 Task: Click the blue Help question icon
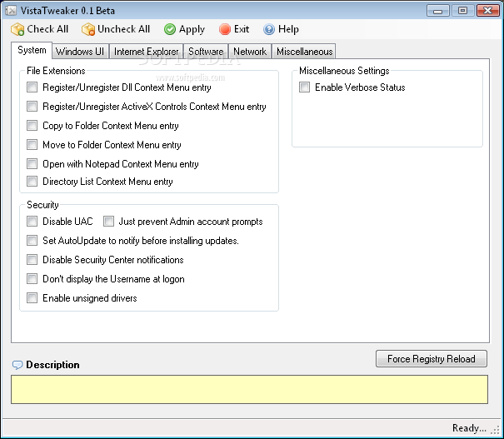[x=269, y=29]
